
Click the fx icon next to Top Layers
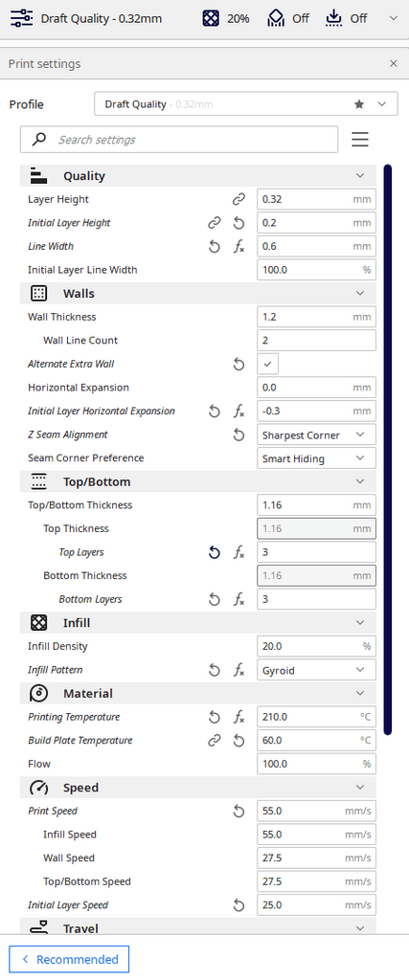pos(239,552)
